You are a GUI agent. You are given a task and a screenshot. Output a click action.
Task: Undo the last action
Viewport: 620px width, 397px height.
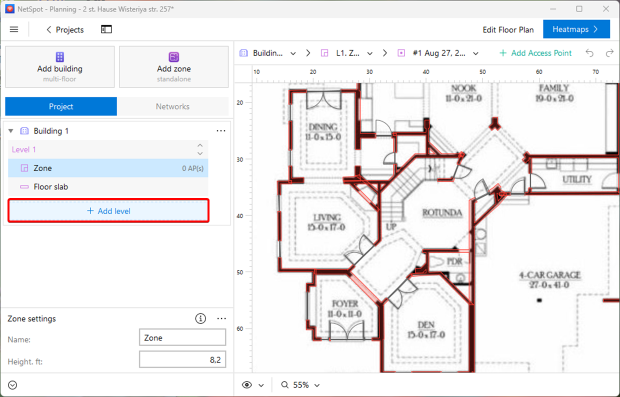tap(589, 53)
